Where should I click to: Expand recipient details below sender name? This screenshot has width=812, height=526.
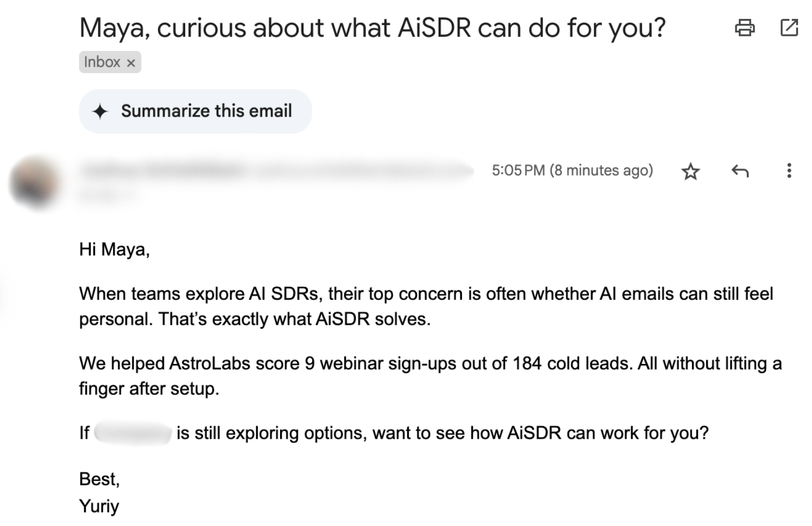tap(109, 195)
